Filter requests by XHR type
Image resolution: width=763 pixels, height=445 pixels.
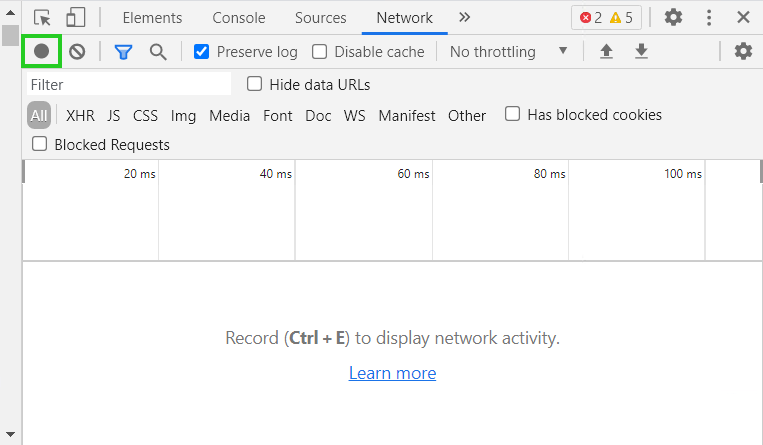pyautogui.click(x=80, y=115)
